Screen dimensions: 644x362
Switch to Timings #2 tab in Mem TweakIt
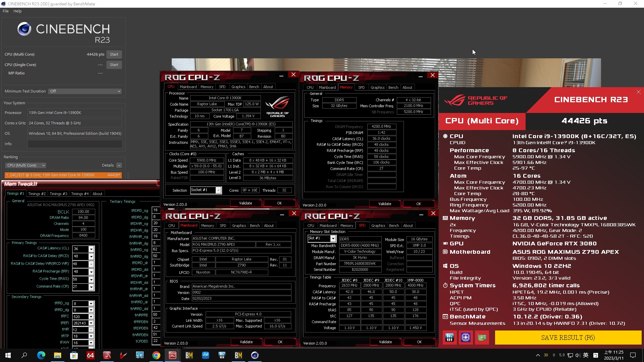pyautogui.click(x=37, y=194)
